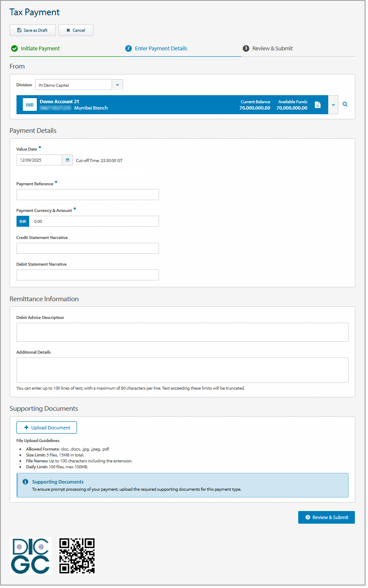368x588 pixels.
Task: Click the Upload Document button
Action: pos(47,427)
